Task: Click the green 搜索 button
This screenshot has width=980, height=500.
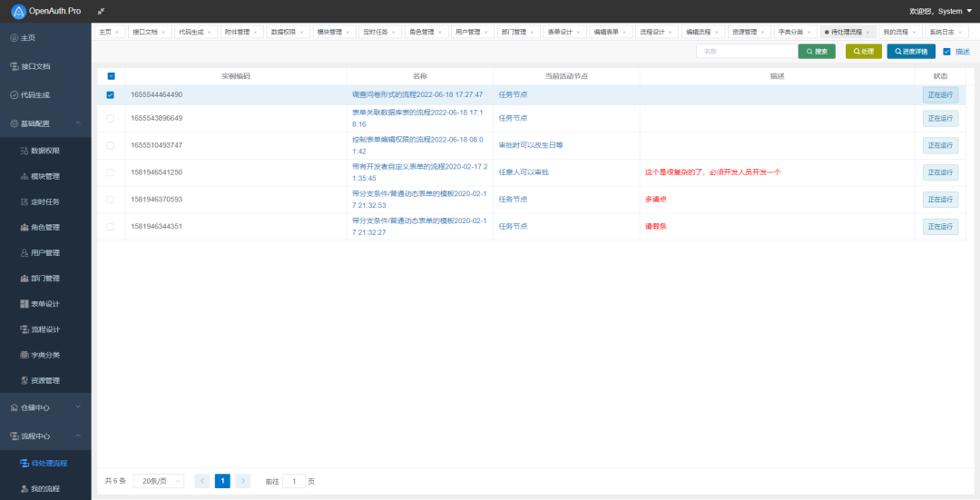Action: pos(817,52)
